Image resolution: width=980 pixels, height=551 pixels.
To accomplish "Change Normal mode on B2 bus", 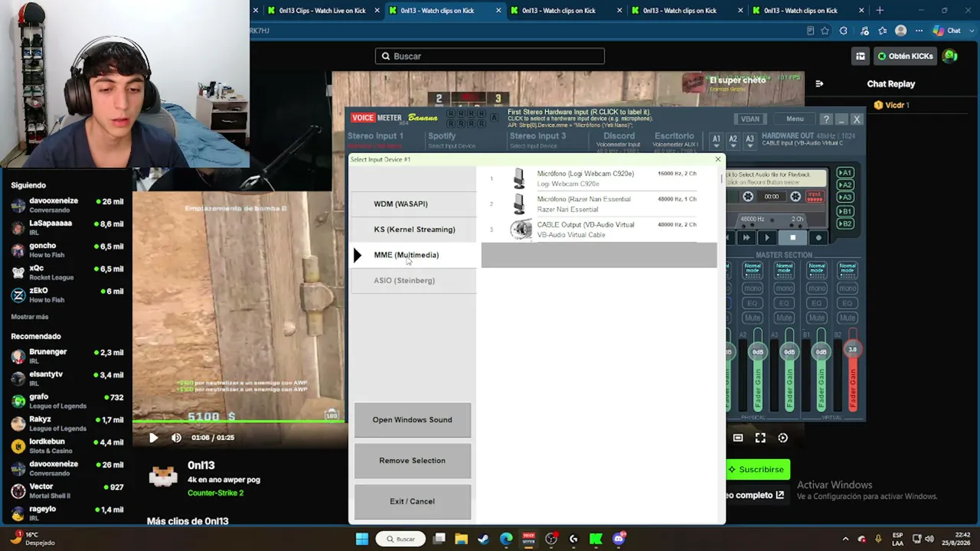I will pos(847,269).
